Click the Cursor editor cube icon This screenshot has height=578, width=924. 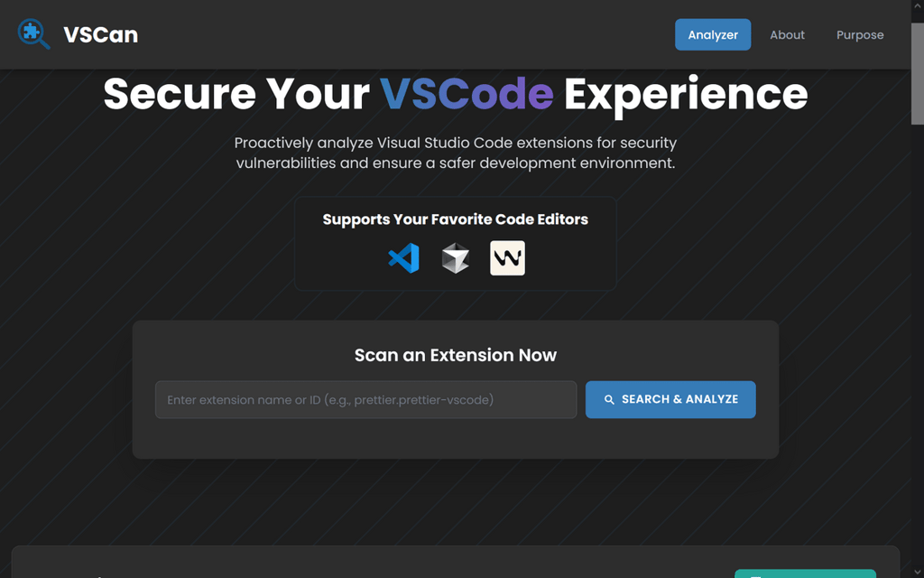(x=456, y=258)
